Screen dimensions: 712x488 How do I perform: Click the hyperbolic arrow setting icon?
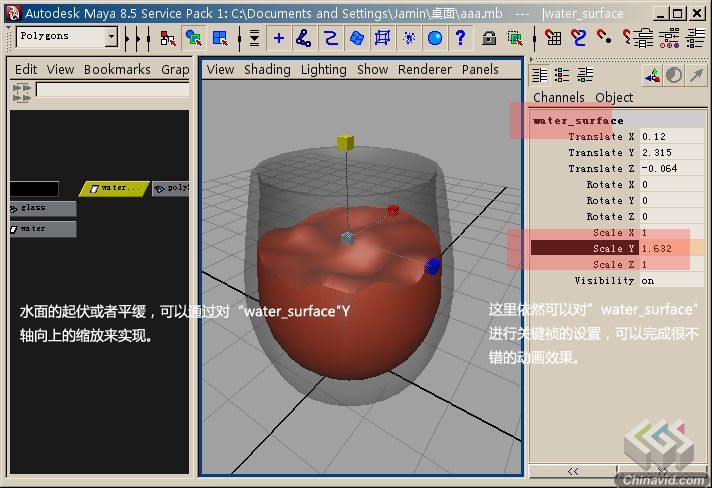[x=697, y=75]
